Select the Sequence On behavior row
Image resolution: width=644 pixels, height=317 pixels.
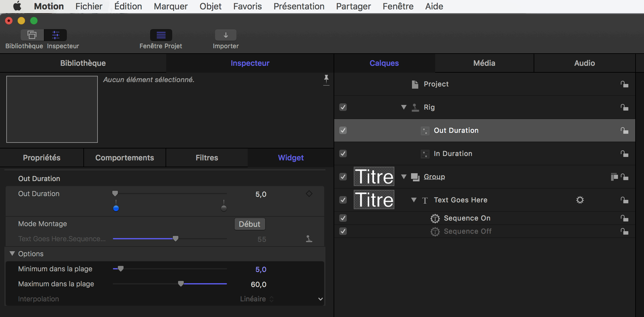(467, 218)
